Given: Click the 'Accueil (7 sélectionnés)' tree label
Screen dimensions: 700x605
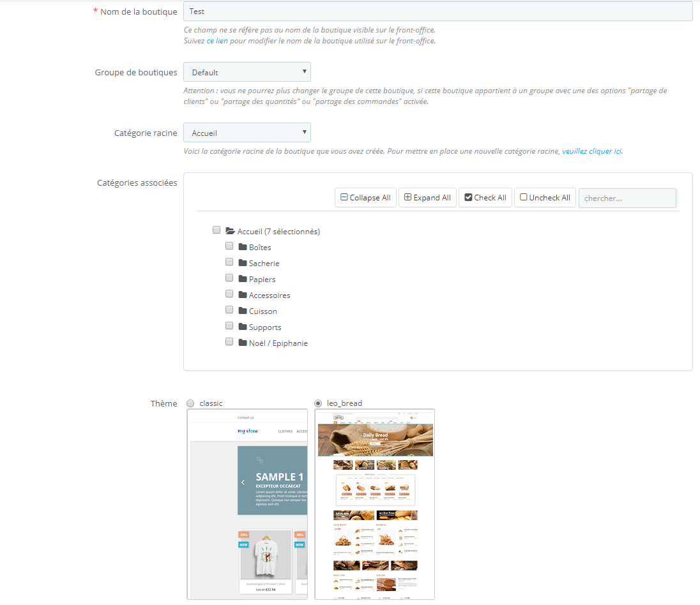Looking at the screenshot, I should [278, 232].
